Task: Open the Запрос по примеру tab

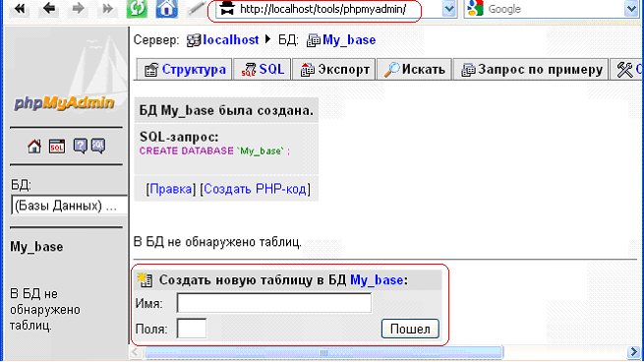Action: tap(531, 69)
